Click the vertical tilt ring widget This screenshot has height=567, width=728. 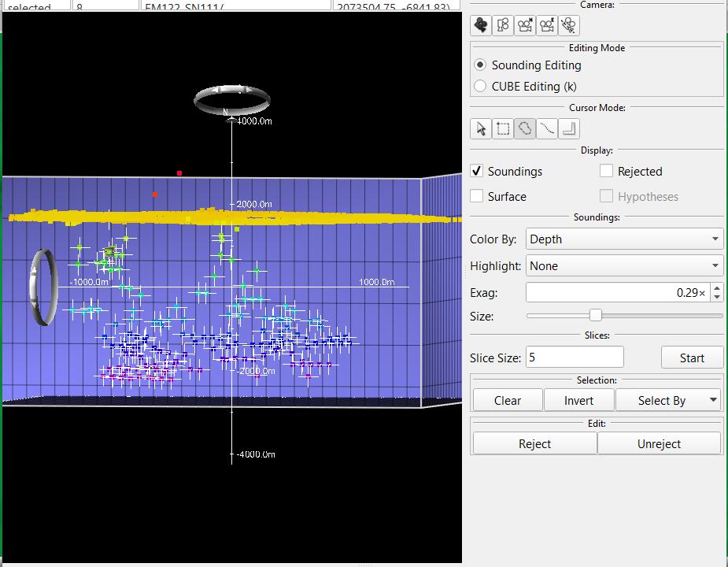pos(43,287)
